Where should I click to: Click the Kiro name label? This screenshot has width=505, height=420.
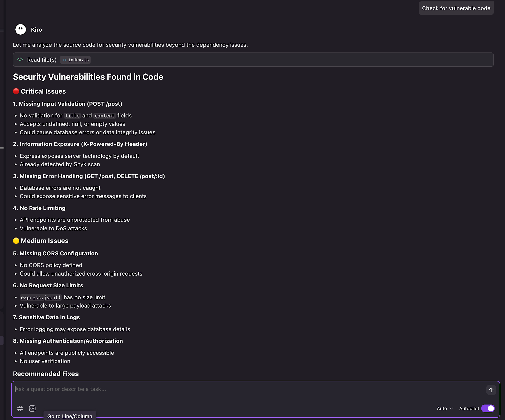(36, 30)
